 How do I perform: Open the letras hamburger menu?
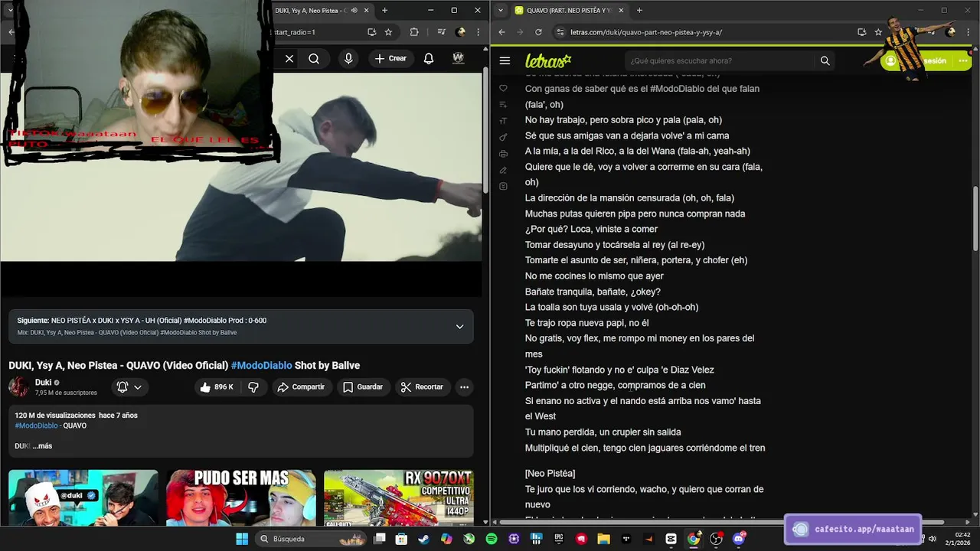click(x=505, y=60)
